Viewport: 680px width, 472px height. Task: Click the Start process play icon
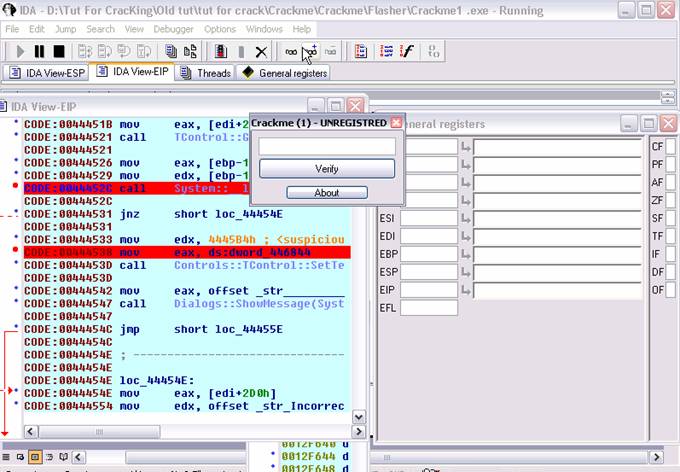[20, 52]
